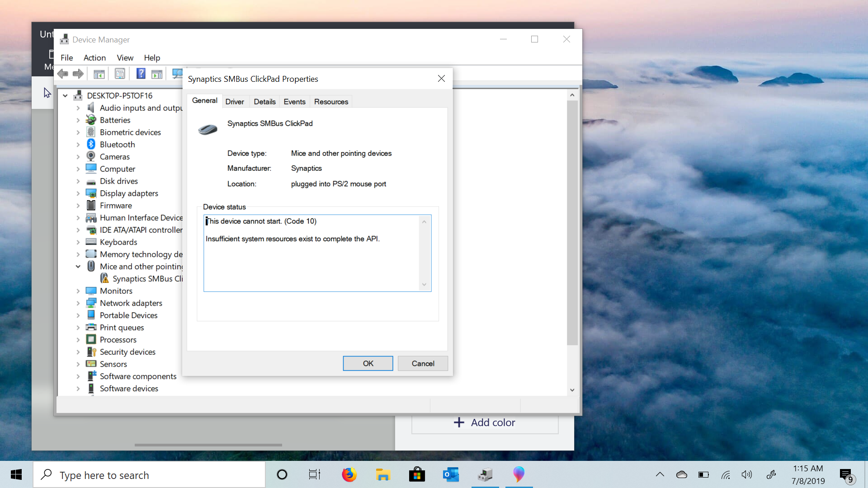Image resolution: width=868 pixels, height=488 pixels.
Task: Click the Back arrow in Device Manager toolbar
Action: point(63,74)
